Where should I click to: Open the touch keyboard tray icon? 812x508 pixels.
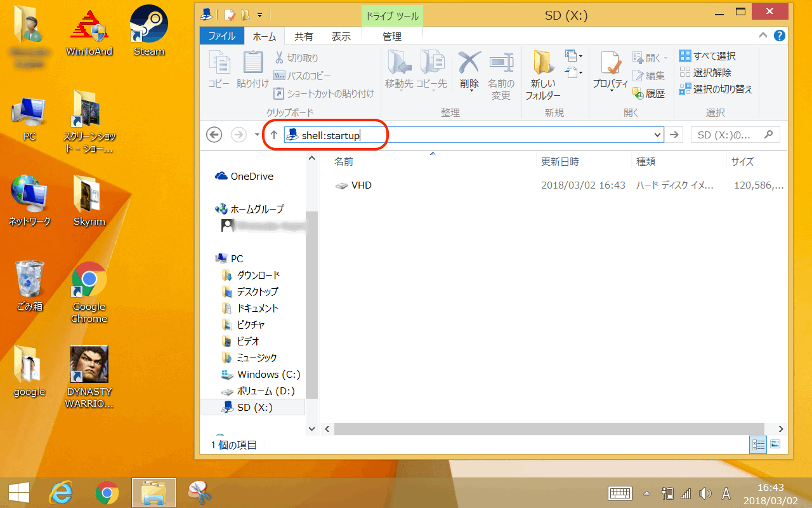[x=620, y=493]
